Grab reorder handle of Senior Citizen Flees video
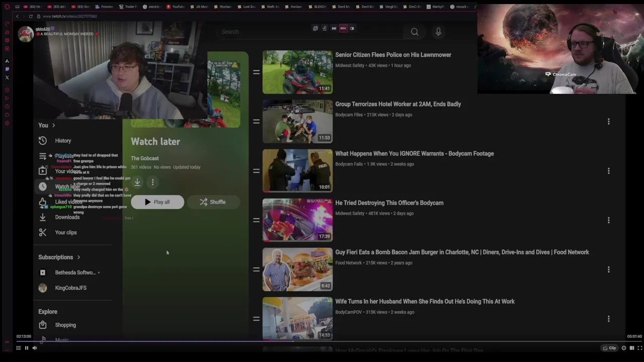Viewport: 644px width, 362px height. coord(256,72)
